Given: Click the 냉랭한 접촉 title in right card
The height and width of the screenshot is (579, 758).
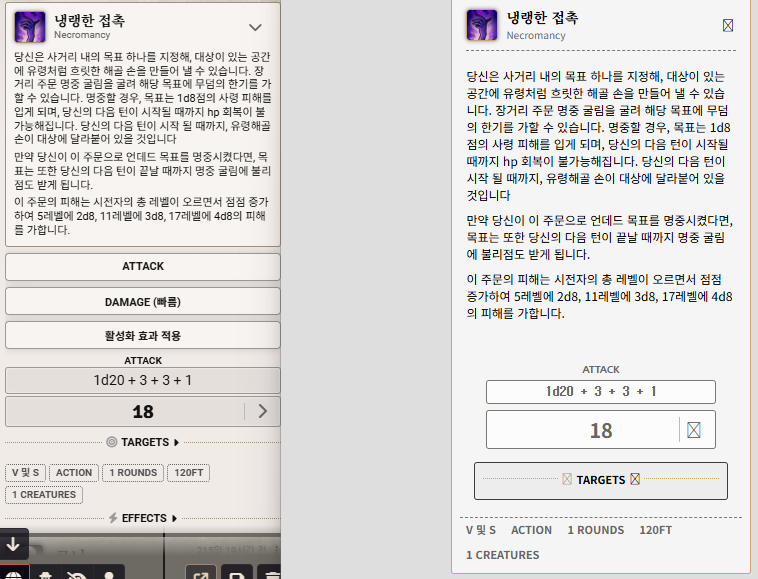Looking at the screenshot, I should coord(542,18).
